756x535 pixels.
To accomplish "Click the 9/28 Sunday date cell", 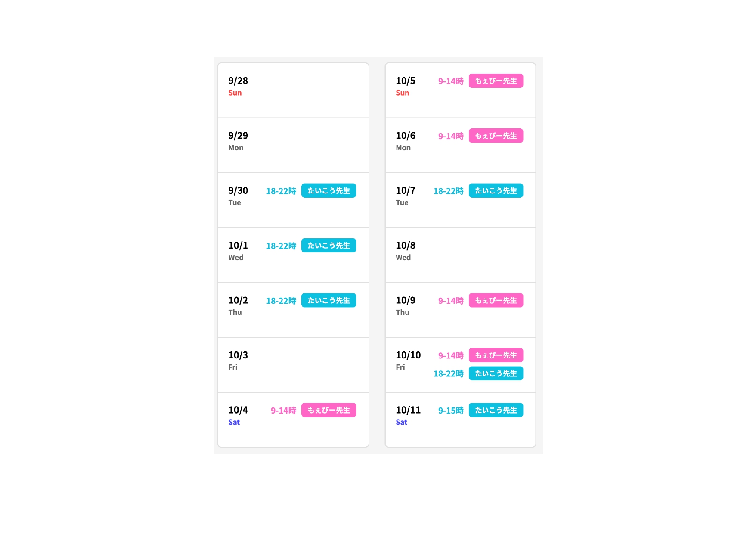I will [x=293, y=90].
